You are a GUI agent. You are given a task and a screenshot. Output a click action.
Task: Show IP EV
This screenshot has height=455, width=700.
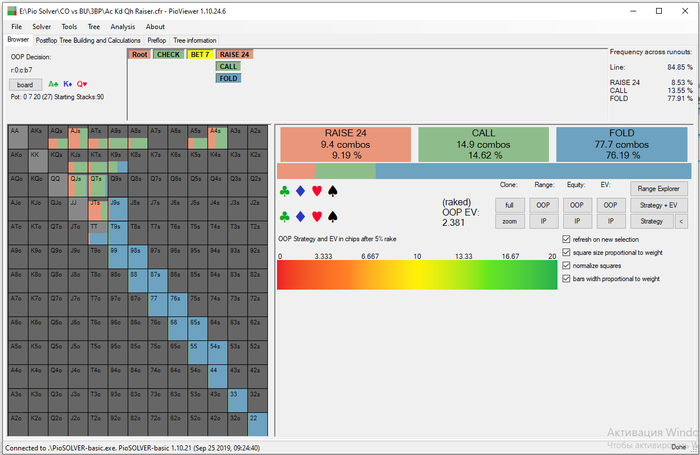point(610,221)
